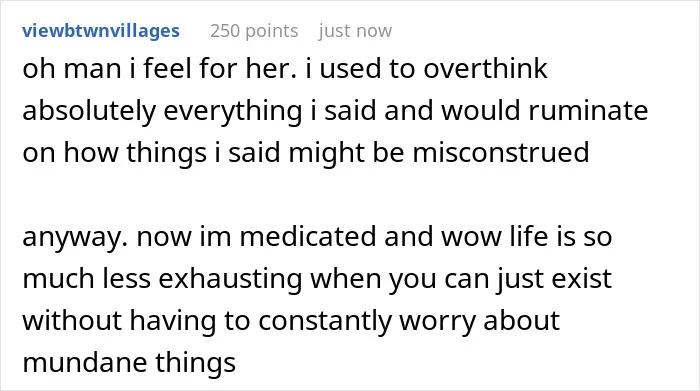
Task: Click the 250 points score label
Action: 254,31
